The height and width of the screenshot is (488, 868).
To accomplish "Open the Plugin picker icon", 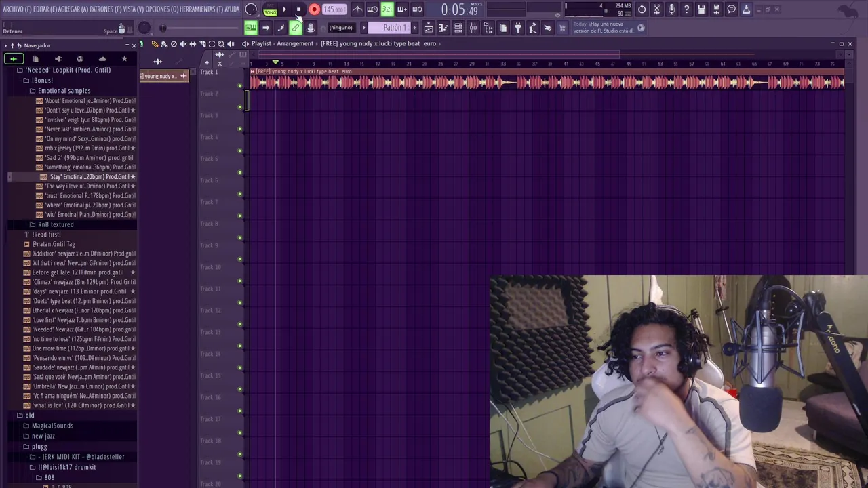I will click(518, 28).
